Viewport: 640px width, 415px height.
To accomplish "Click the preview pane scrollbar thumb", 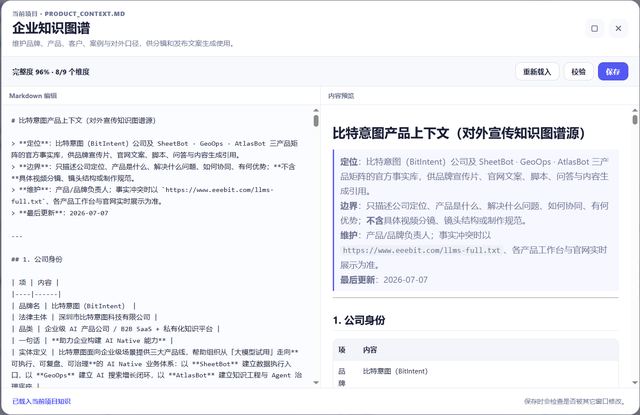I will point(635,120).
